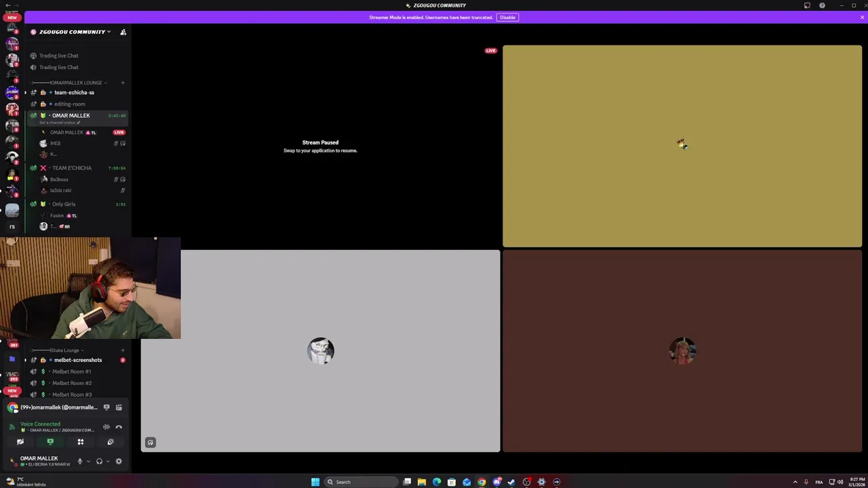This screenshot has width=868, height=488.
Task: Add a channel to Stake Lounge category
Action: (123, 350)
